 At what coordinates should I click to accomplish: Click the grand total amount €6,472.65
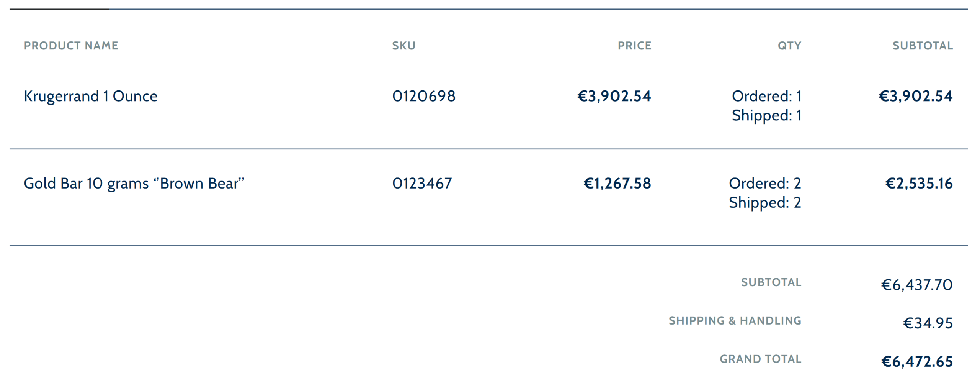pyautogui.click(x=916, y=362)
